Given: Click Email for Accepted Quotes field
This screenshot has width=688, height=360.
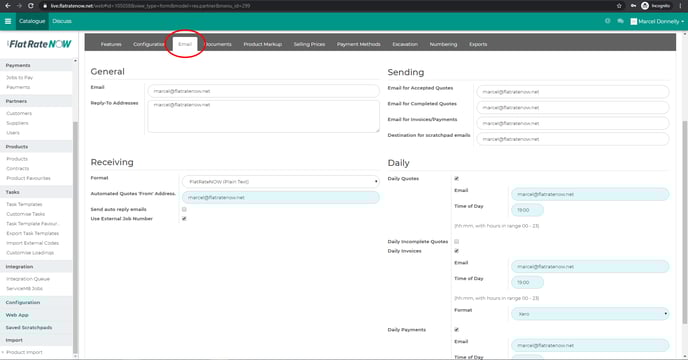Looking at the screenshot, I should (x=573, y=92).
